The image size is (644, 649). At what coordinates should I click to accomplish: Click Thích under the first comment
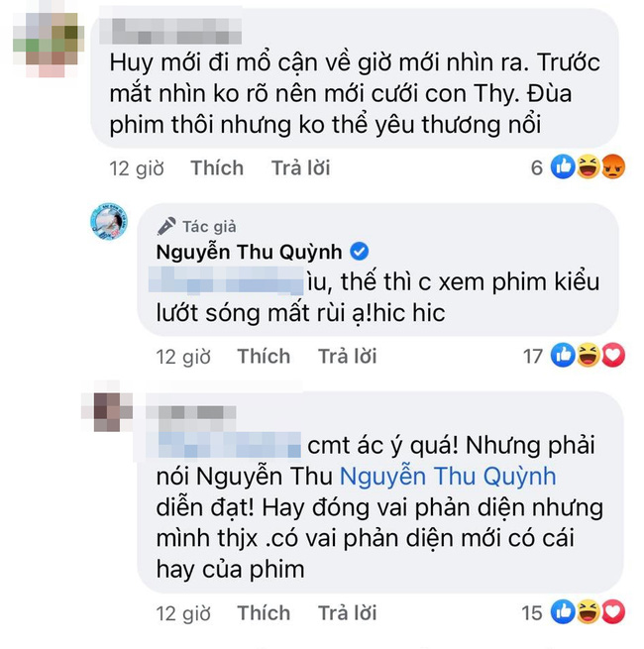217,168
